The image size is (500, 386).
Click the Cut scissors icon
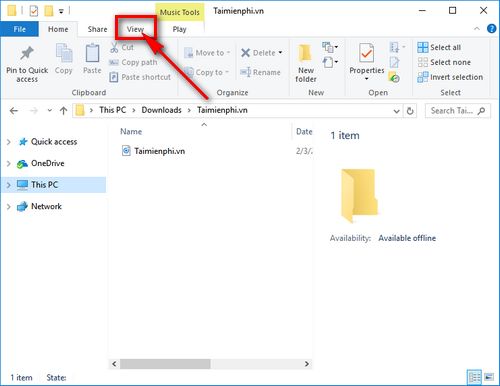(x=114, y=47)
